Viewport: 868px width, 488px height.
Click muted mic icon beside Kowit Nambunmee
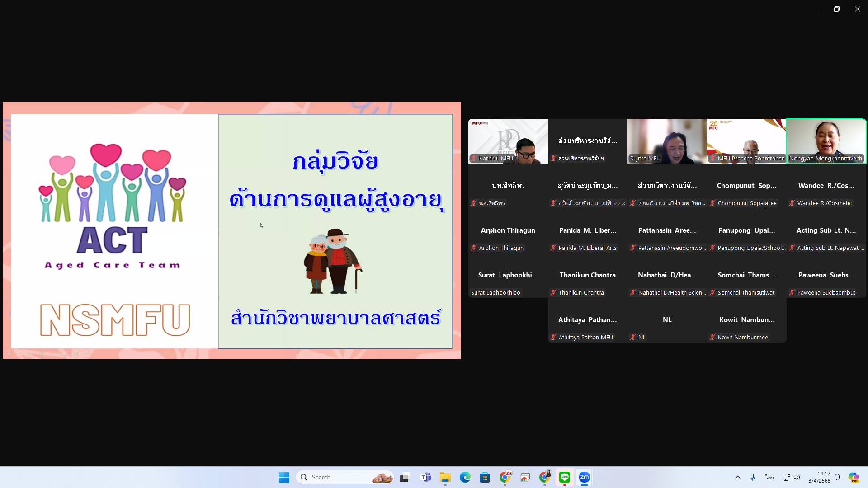(x=712, y=337)
